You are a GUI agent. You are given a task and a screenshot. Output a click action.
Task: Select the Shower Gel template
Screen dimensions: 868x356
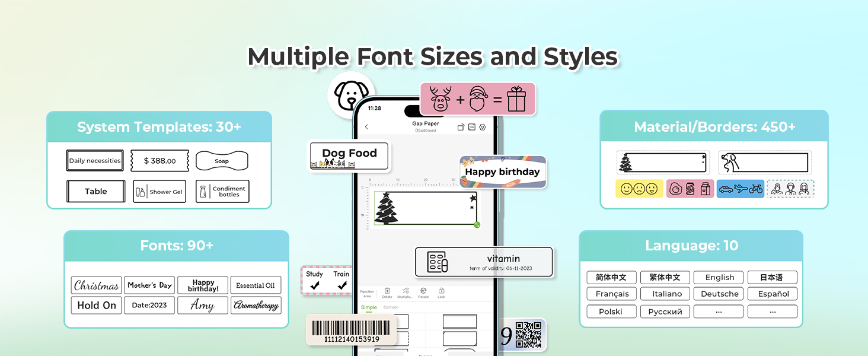(159, 192)
